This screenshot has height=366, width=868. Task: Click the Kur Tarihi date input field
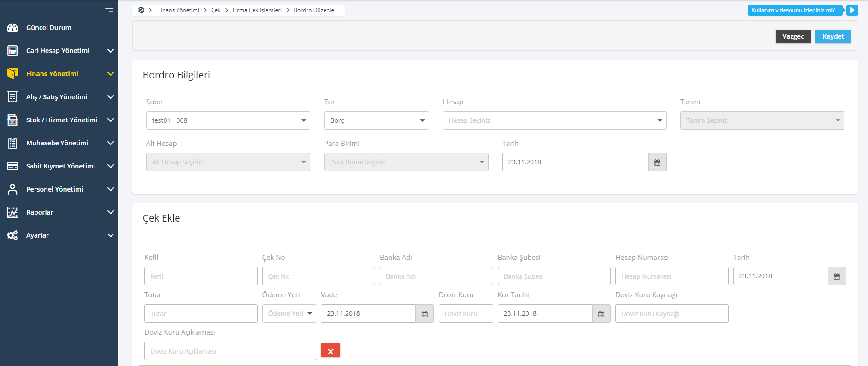click(545, 313)
